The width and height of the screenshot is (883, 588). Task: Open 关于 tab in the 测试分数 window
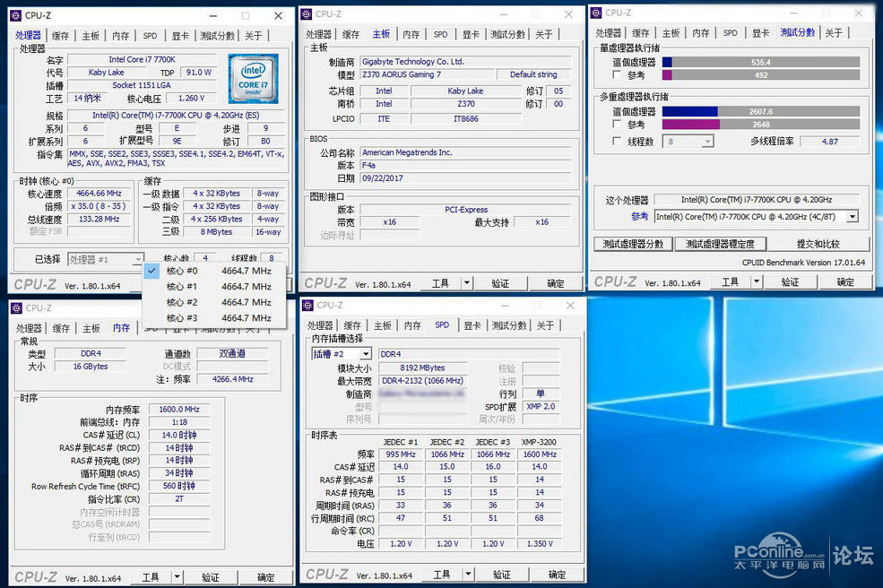[834, 33]
